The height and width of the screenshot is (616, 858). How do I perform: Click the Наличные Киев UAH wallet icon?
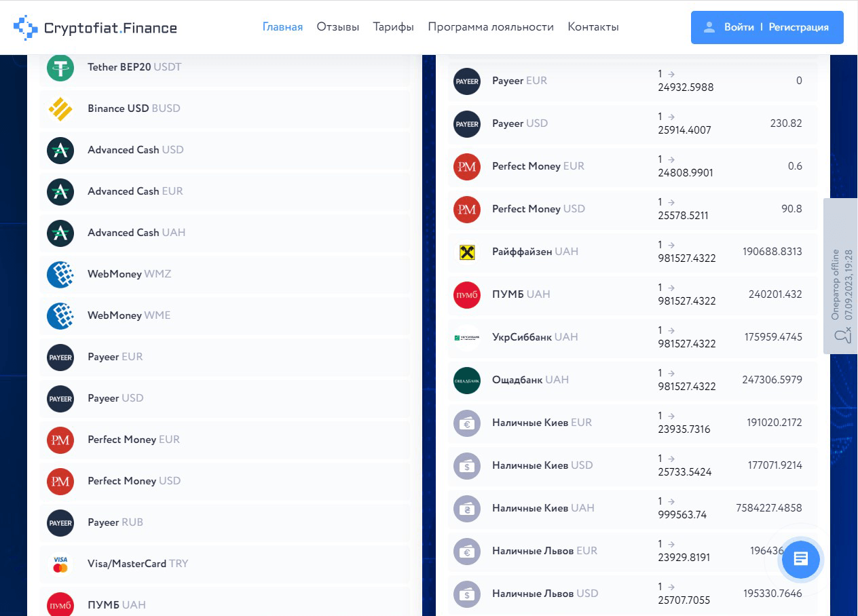(x=467, y=508)
